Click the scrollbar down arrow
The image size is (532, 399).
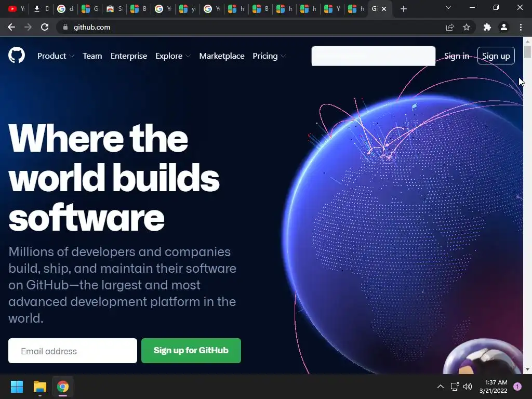(527, 369)
